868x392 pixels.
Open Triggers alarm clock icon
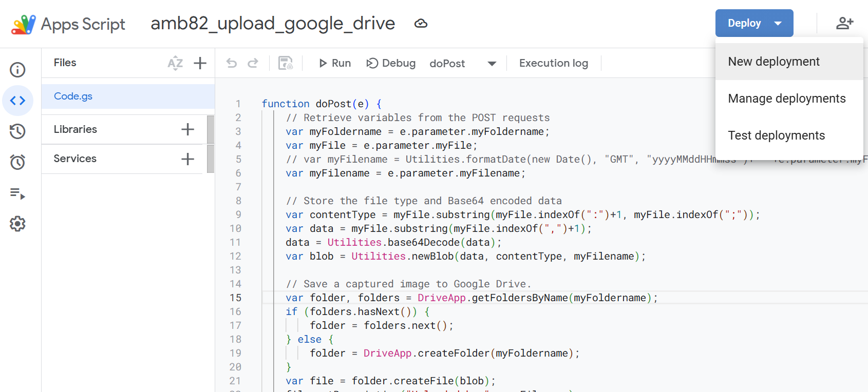(17, 162)
